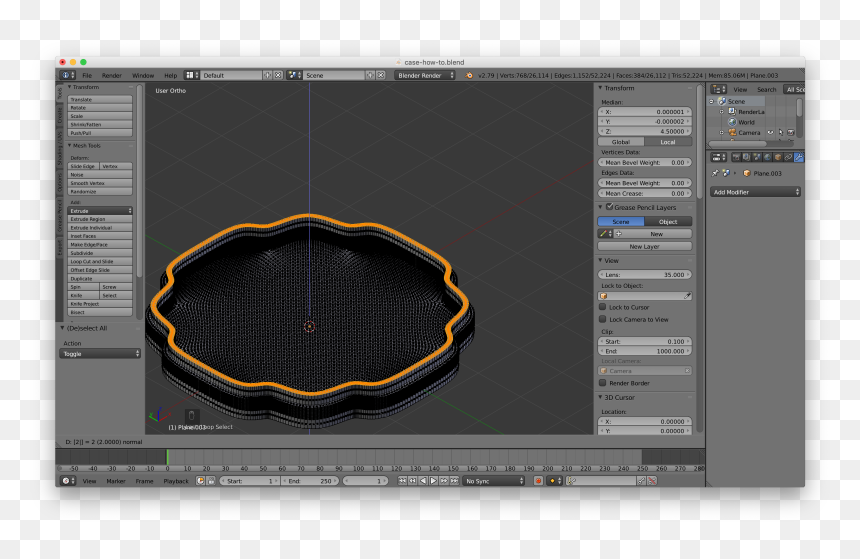Jump to the first frame in timeline
Image resolution: width=860 pixels, height=559 pixels.
(x=402, y=481)
